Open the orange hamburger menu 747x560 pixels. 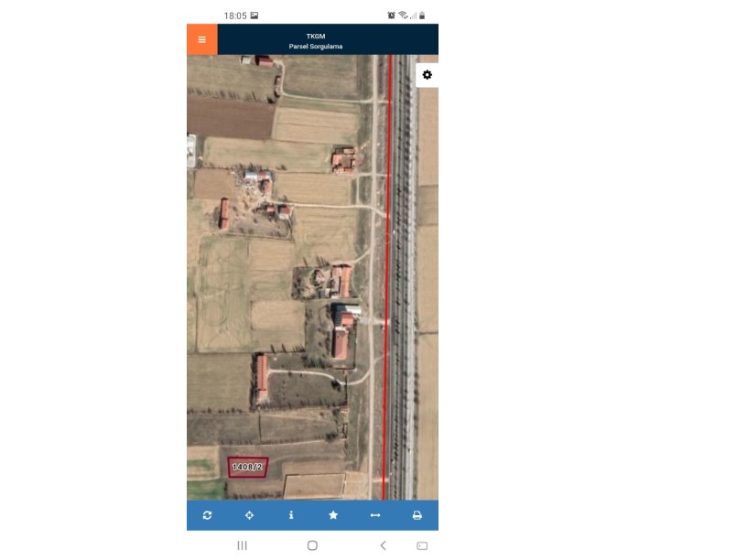click(202, 39)
